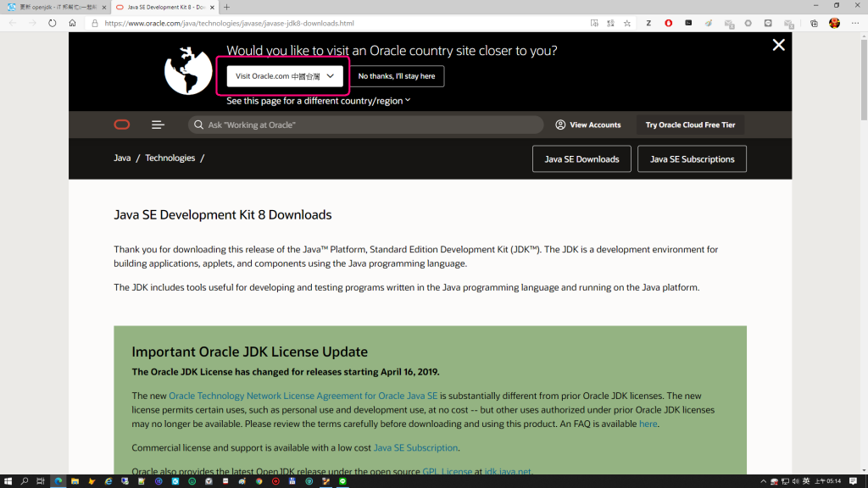Go forward in the browser
Image resolution: width=868 pixels, height=488 pixels.
pyautogui.click(x=32, y=23)
